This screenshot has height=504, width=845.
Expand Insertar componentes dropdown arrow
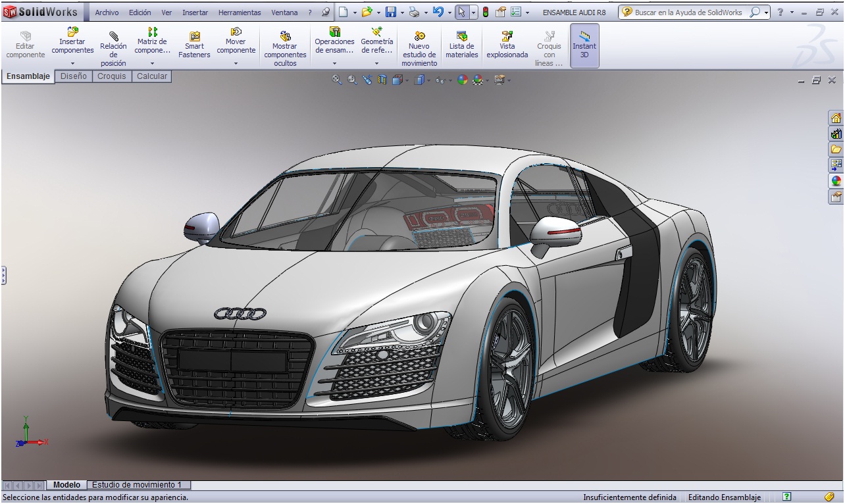(x=72, y=64)
